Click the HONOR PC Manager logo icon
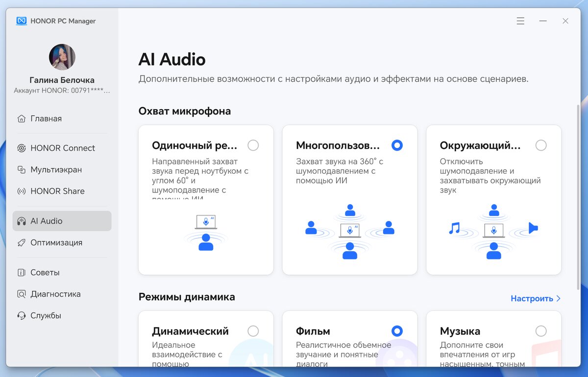 click(21, 21)
